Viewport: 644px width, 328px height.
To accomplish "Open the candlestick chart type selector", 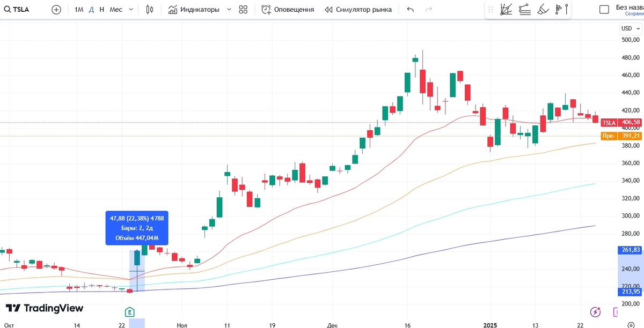I will point(149,10).
